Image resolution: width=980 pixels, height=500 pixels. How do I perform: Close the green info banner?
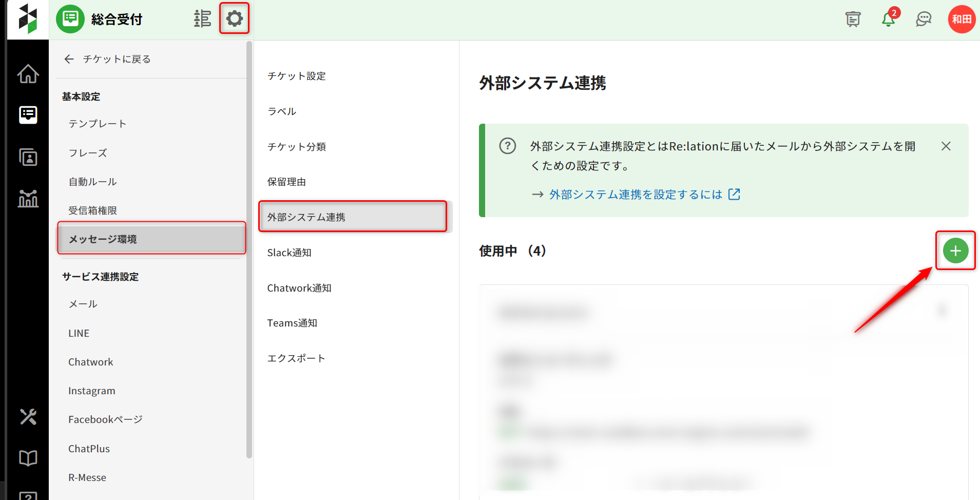tap(946, 146)
